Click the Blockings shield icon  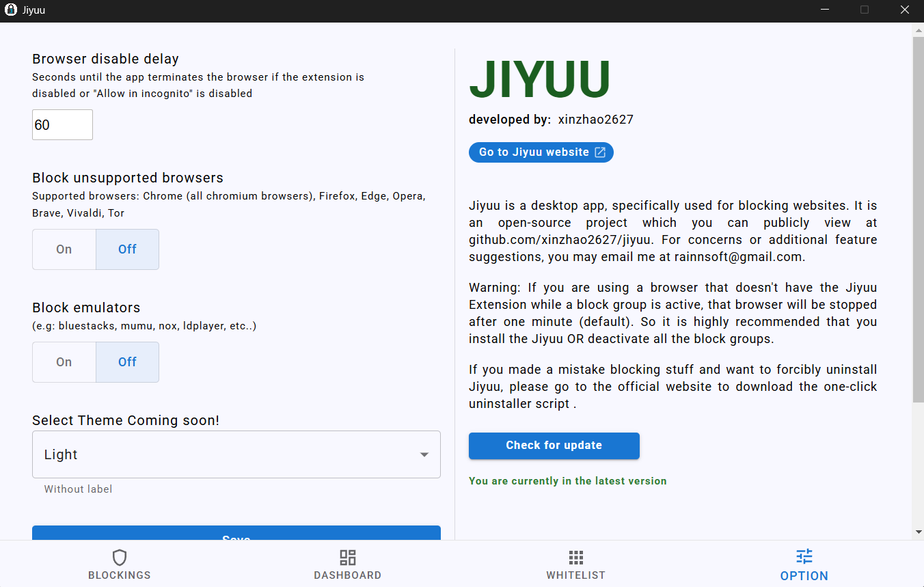(120, 557)
